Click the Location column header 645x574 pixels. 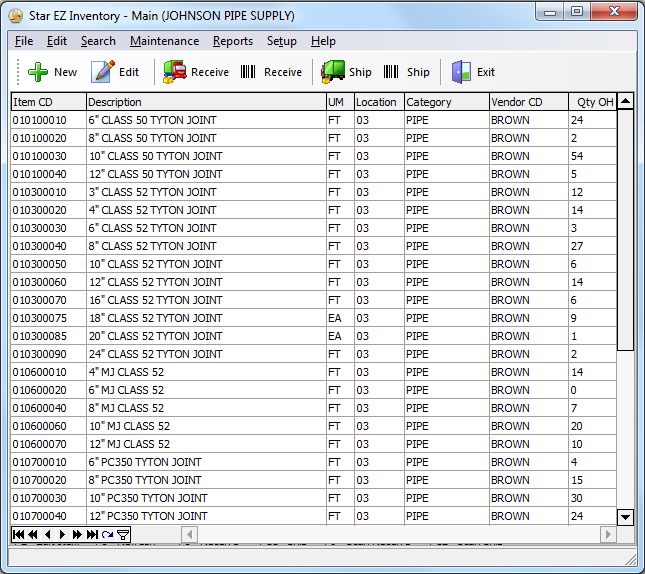(x=379, y=102)
